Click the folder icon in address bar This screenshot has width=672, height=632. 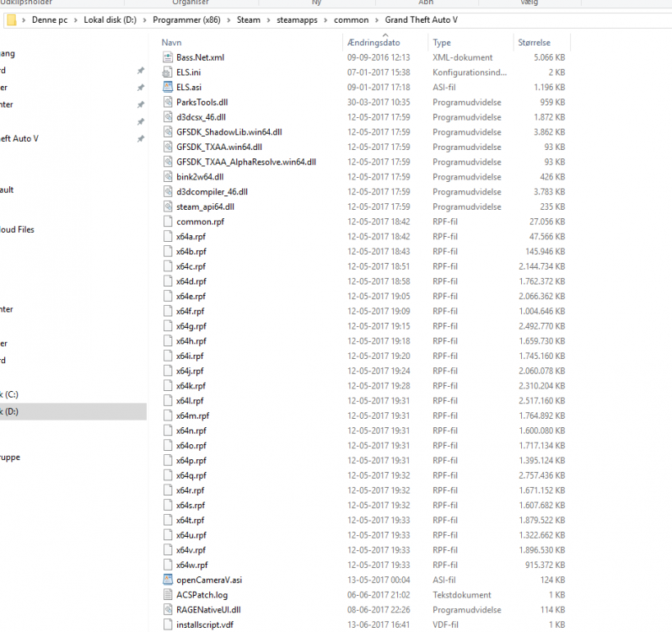12,20
